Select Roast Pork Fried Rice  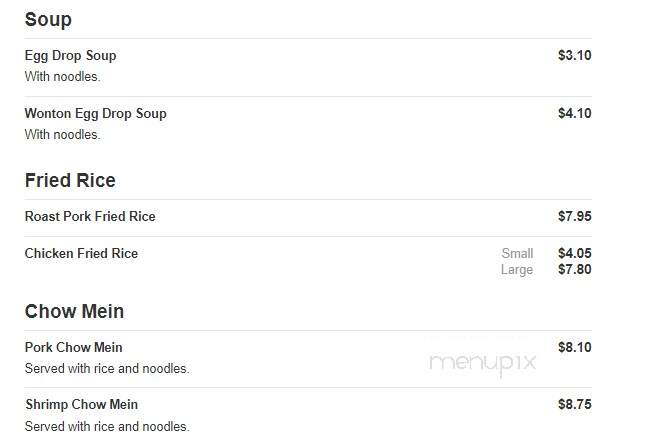coord(90,216)
